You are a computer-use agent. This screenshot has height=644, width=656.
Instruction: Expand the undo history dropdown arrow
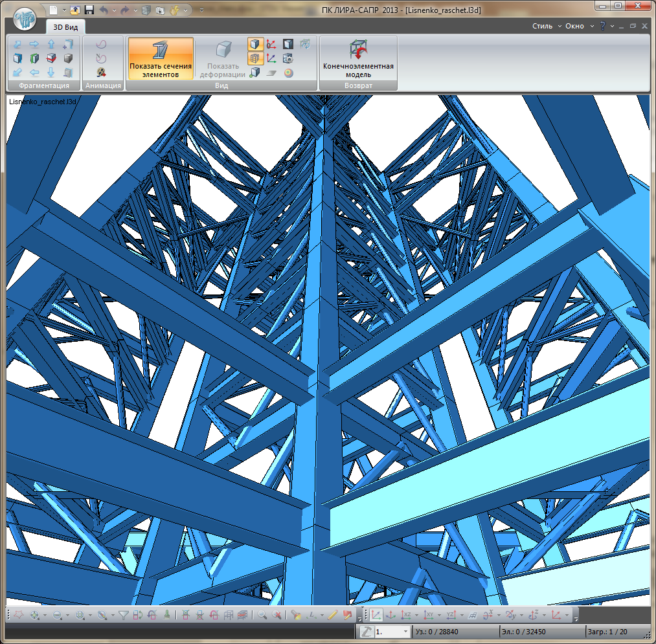[x=115, y=11]
